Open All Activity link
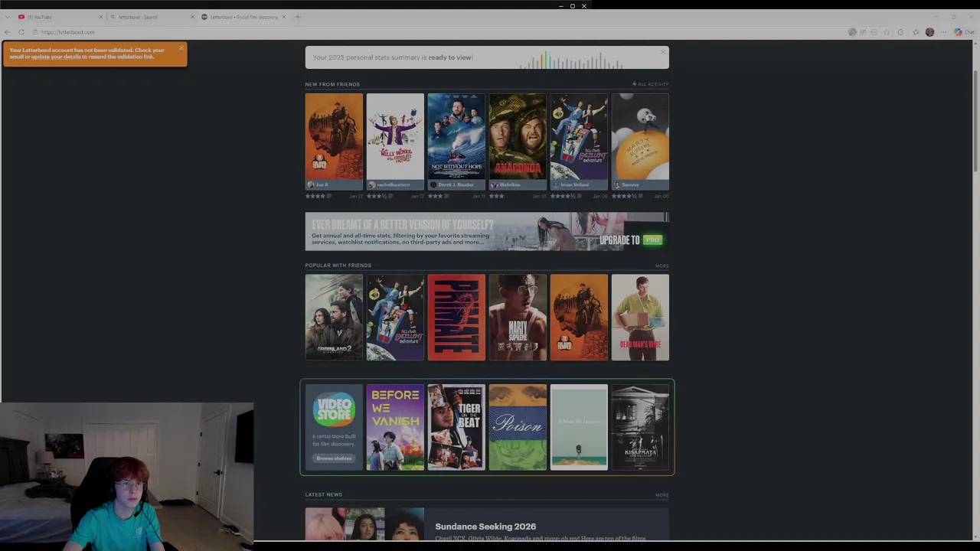This screenshot has height=551, width=980. [651, 84]
